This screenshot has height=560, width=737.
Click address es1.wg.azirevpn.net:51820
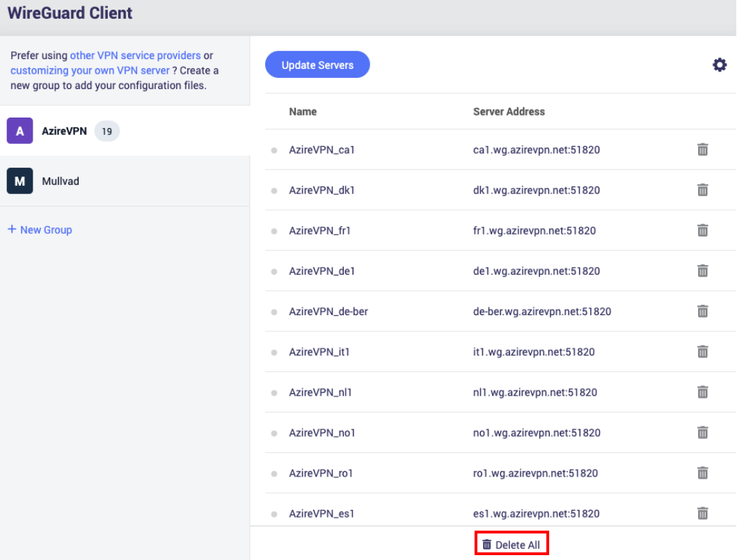[x=537, y=513]
